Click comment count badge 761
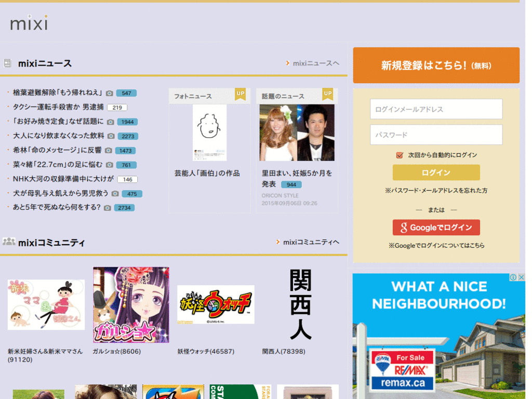The width and height of the screenshot is (532, 399). (126, 165)
